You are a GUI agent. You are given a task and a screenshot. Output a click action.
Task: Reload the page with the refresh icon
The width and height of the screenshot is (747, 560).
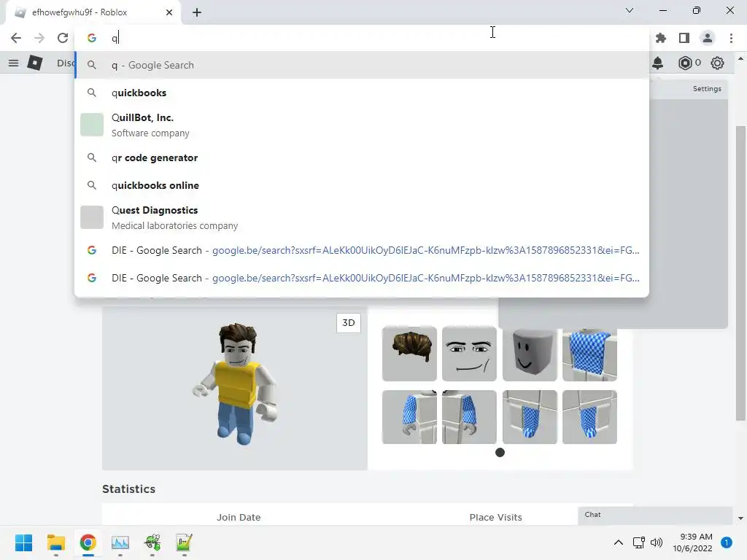tap(63, 38)
